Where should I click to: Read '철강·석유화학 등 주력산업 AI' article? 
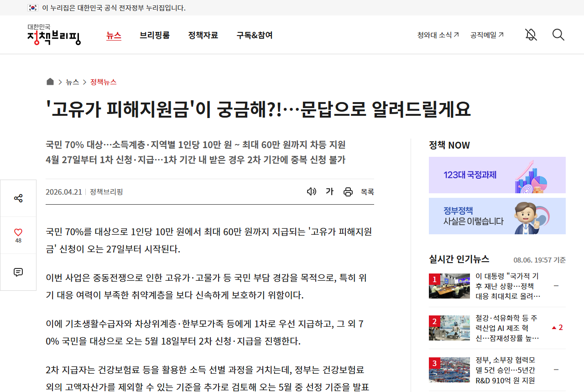click(x=507, y=328)
